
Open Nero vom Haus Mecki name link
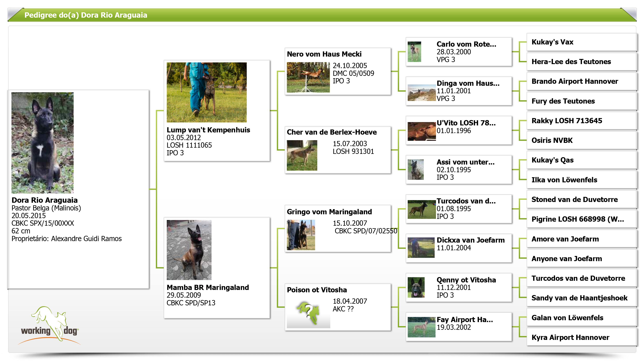324,54
